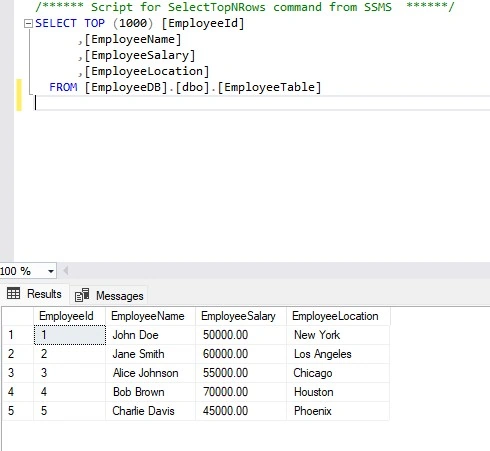Viewport: 490px width, 451px height.
Task: Click the [EmployeeDB] name in query
Action: [126, 87]
